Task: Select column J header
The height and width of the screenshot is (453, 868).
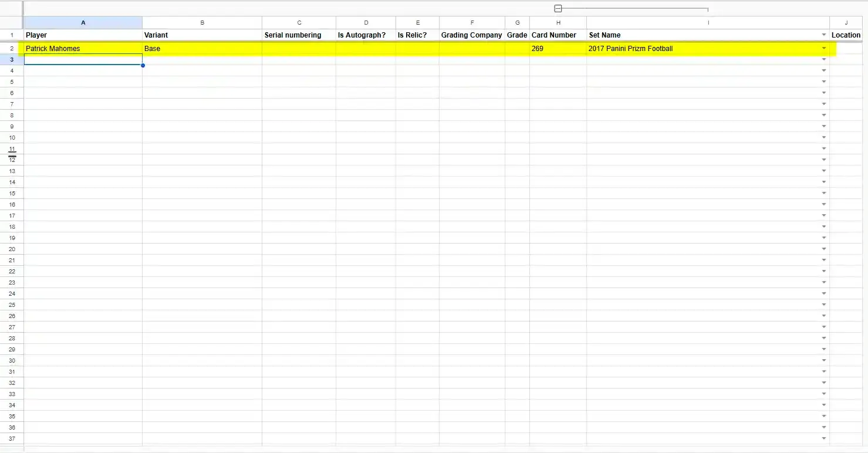Action: [x=846, y=22]
